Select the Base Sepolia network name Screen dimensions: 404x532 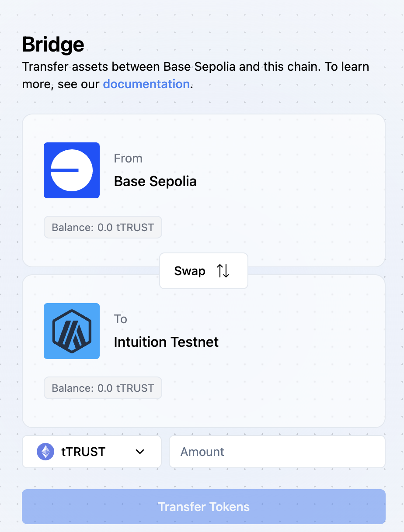coord(155,181)
